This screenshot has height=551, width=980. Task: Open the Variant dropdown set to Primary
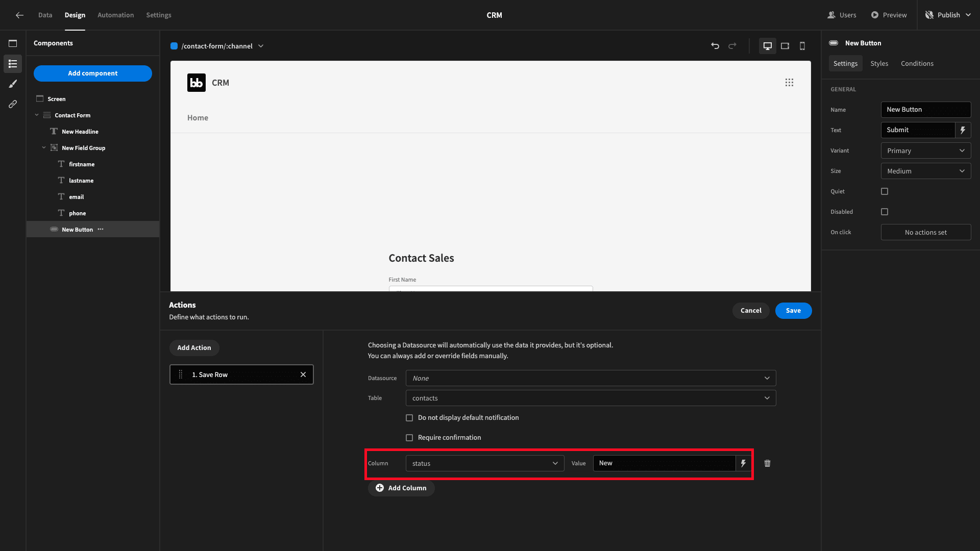tap(926, 151)
